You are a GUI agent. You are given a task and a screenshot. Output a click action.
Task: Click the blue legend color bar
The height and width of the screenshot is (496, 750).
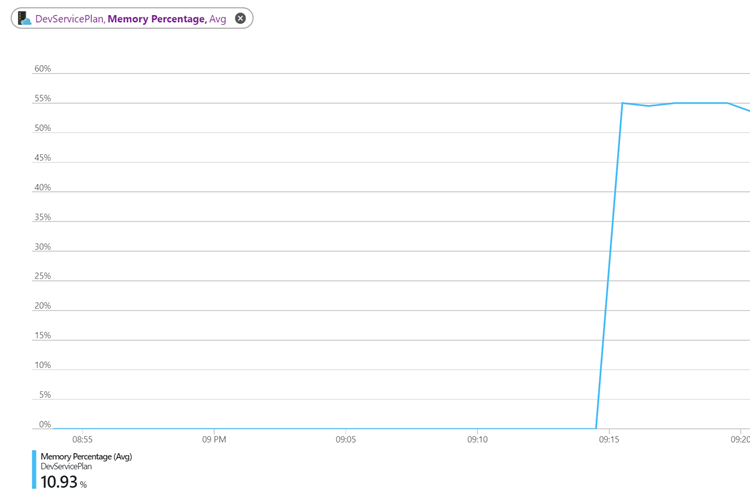34,470
